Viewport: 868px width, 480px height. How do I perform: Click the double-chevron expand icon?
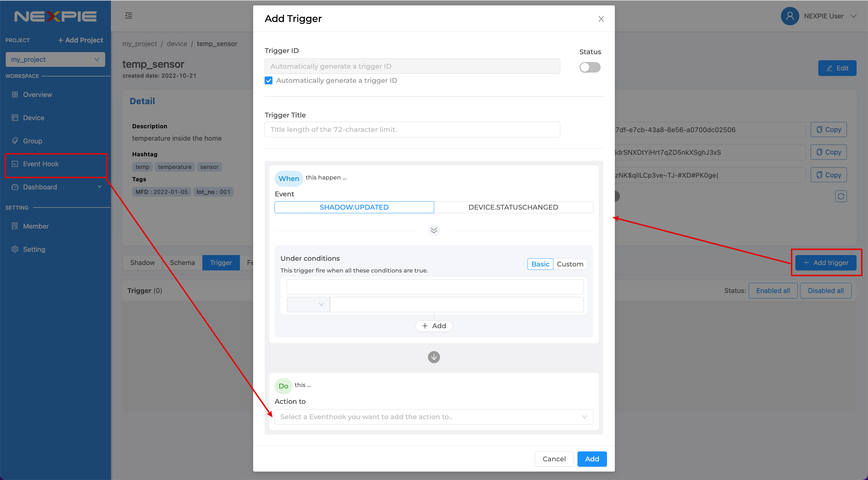[x=434, y=230]
